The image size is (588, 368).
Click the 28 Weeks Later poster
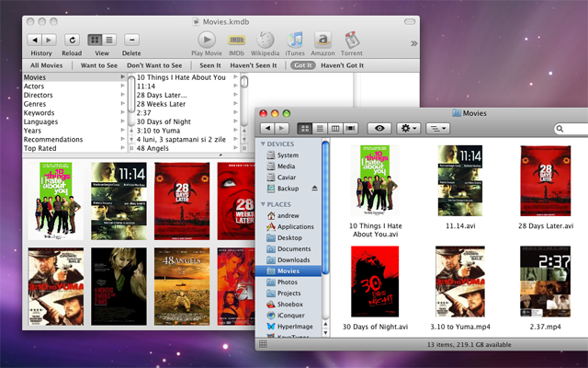(x=236, y=201)
